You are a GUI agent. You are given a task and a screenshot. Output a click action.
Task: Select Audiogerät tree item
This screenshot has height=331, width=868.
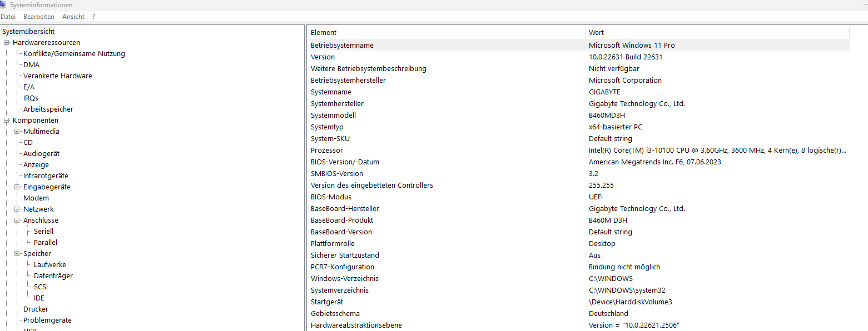pyautogui.click(x=41, y=154)
